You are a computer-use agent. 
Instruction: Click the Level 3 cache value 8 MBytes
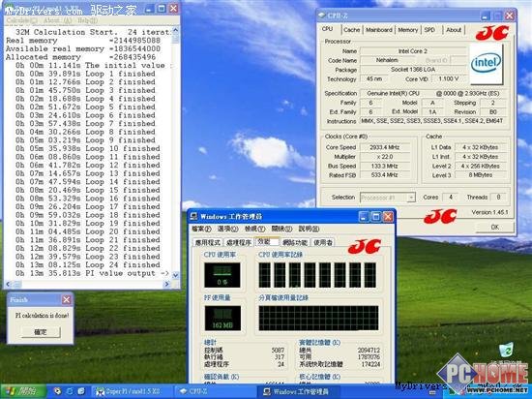pyautogui.click(x=481, y=175)
